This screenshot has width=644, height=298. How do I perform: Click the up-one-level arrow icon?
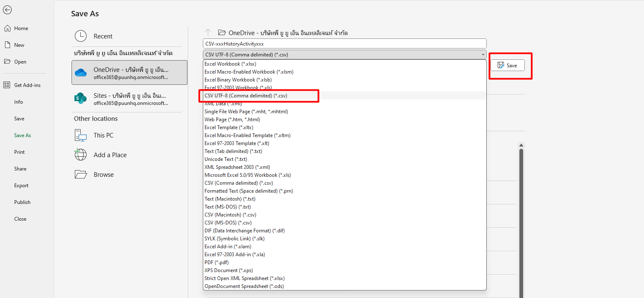(x=208, y=33)
